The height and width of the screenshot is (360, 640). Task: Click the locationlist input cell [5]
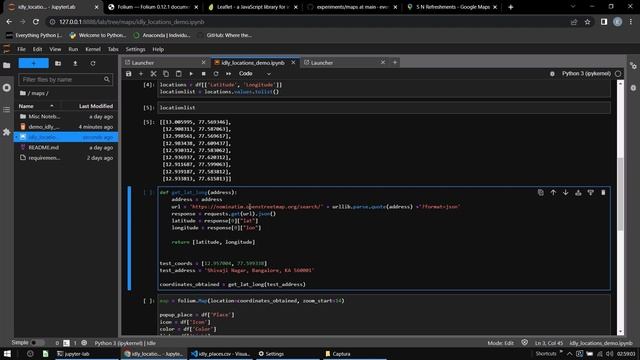point(384,108)
